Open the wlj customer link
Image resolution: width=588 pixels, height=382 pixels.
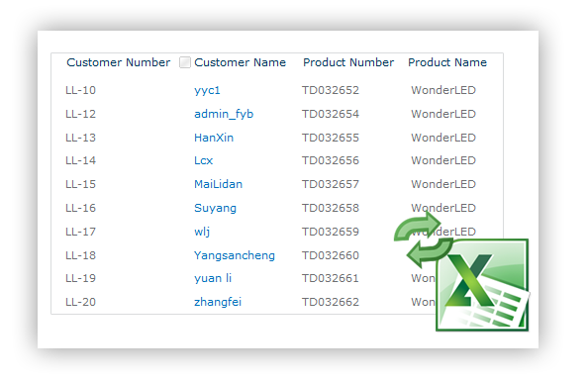click(x=202, y=232)
